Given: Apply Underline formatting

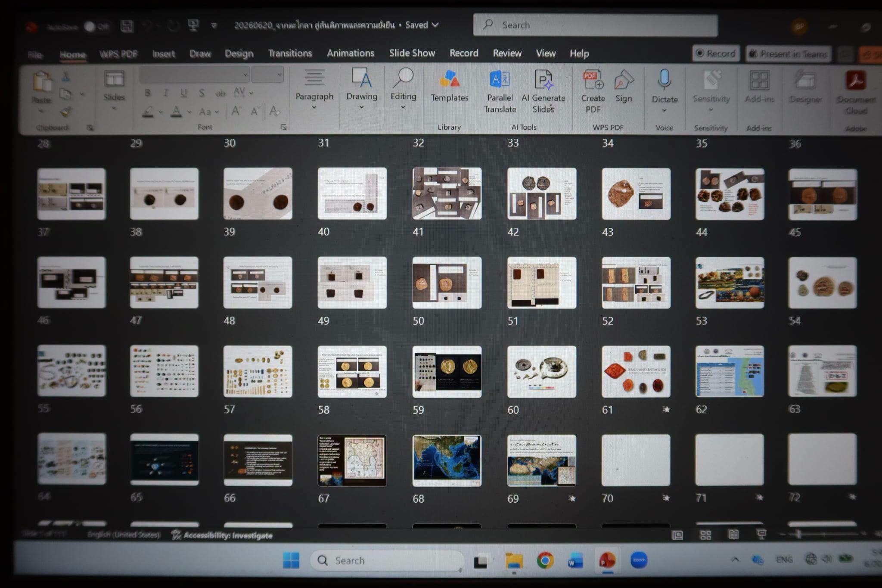Looking at the screenshot, I should 184,93.
